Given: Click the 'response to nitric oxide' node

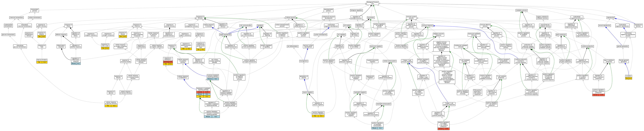Looking at the screenshot, I should [x=105, y=46].
